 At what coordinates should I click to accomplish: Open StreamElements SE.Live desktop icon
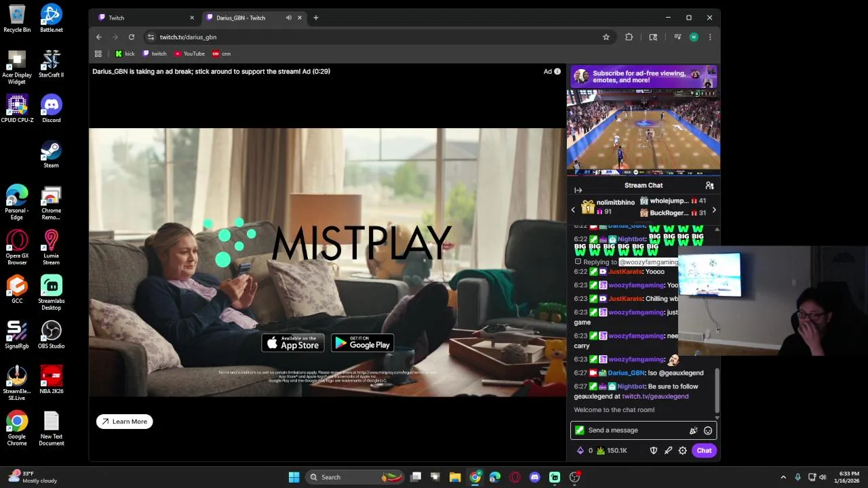17,384
